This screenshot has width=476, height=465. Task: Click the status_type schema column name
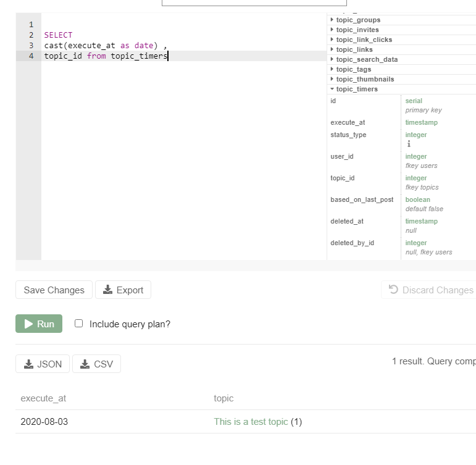click(348, 135)
